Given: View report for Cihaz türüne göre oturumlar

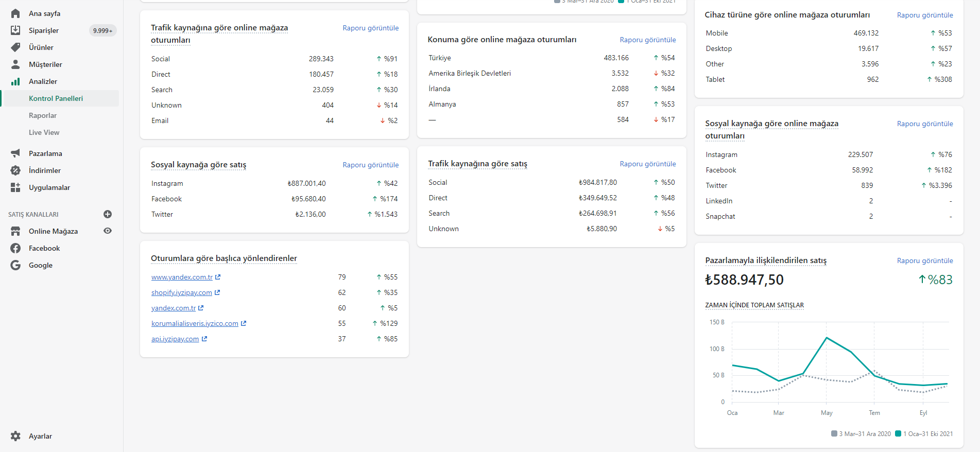Looking at the screenshot, I should point(925,15).
